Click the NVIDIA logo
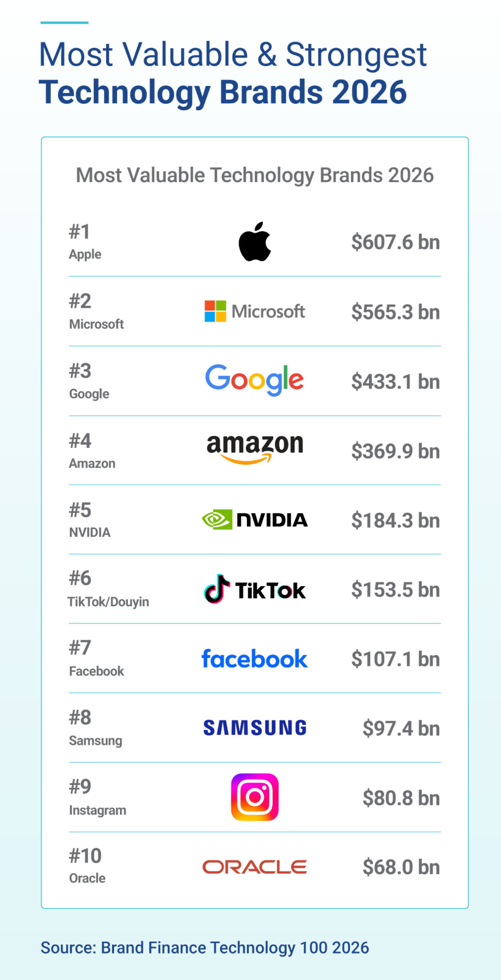501x980 pixels. point(255,519)
